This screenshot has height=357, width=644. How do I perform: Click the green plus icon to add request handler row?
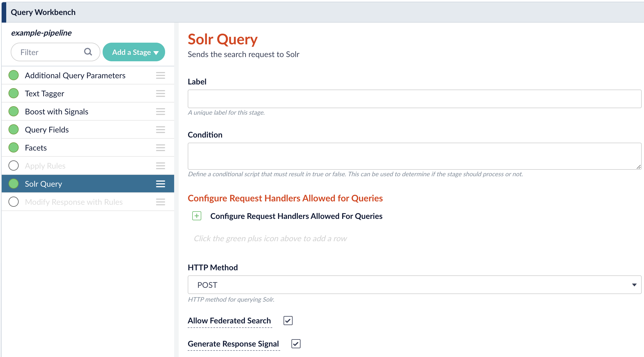[x=196, y=216]
